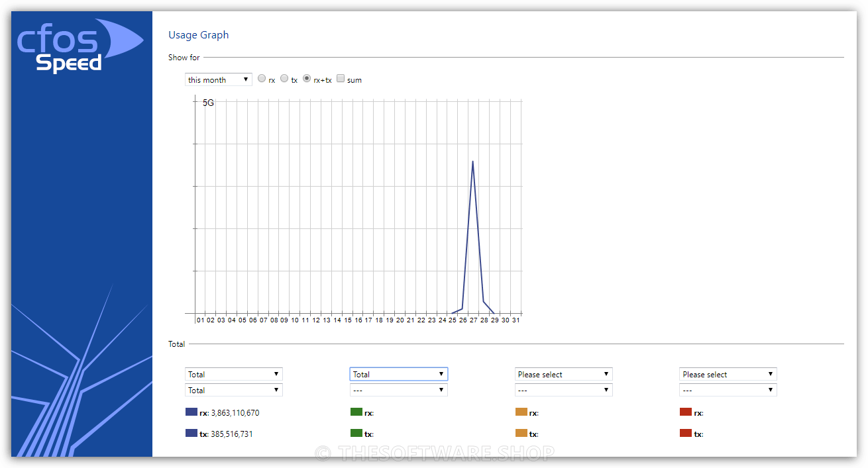Select the rx+tx radio button
The image size is (868, 468).
click(306, 77)
